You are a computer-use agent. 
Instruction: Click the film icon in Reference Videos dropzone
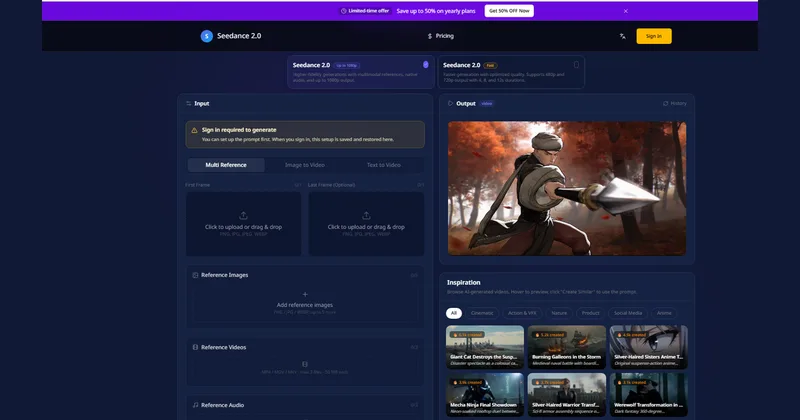(305, 364)
